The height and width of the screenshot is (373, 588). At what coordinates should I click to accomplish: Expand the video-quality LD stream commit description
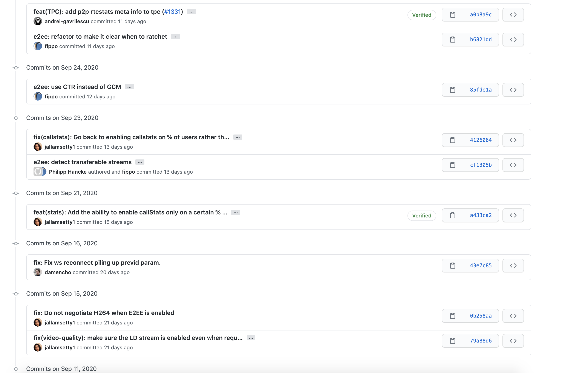click(251, 338)
